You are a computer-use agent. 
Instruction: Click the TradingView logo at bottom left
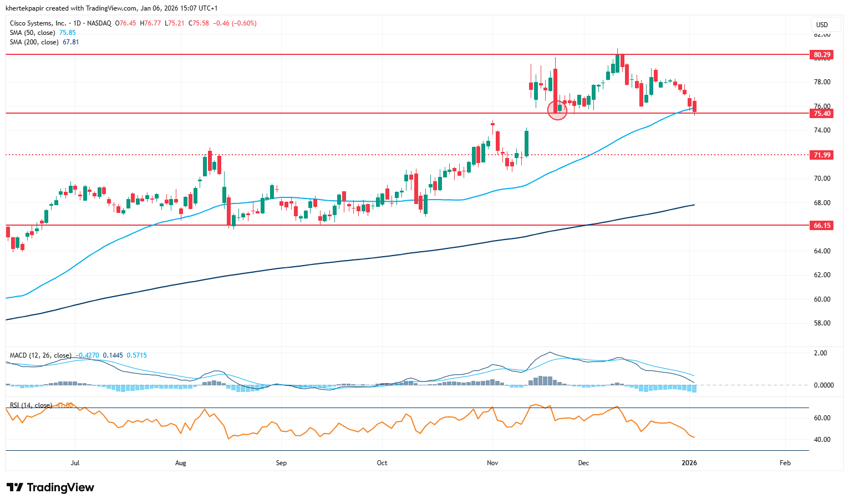click(50, 487)
